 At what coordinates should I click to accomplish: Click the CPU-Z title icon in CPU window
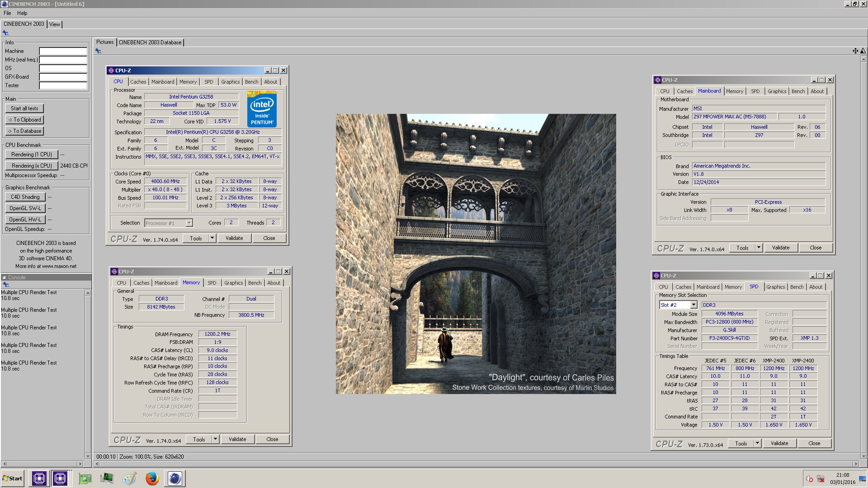coord(111,70)
